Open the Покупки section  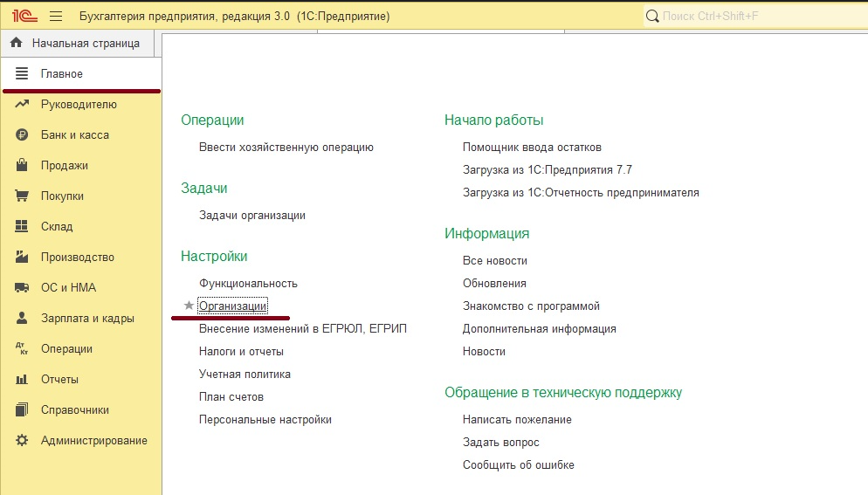(81, 196)
